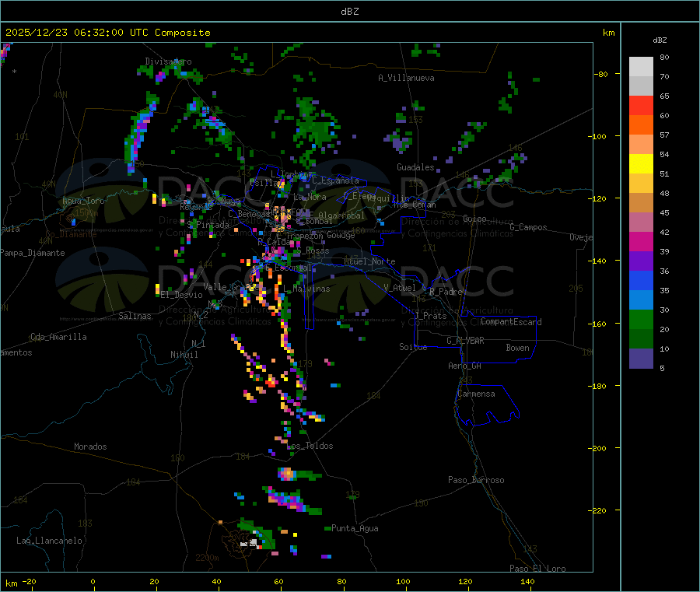Click the 'N_1' map label
Image resolution: width=700 pixels, height=592 pixels.
(x=198, y=344)
